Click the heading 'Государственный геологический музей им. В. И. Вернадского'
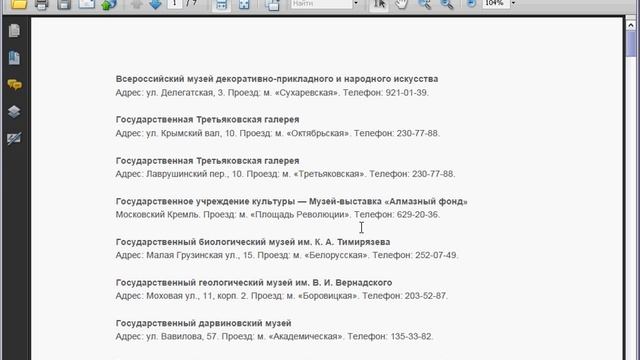 pyautogui.click(x=254, y=282)
